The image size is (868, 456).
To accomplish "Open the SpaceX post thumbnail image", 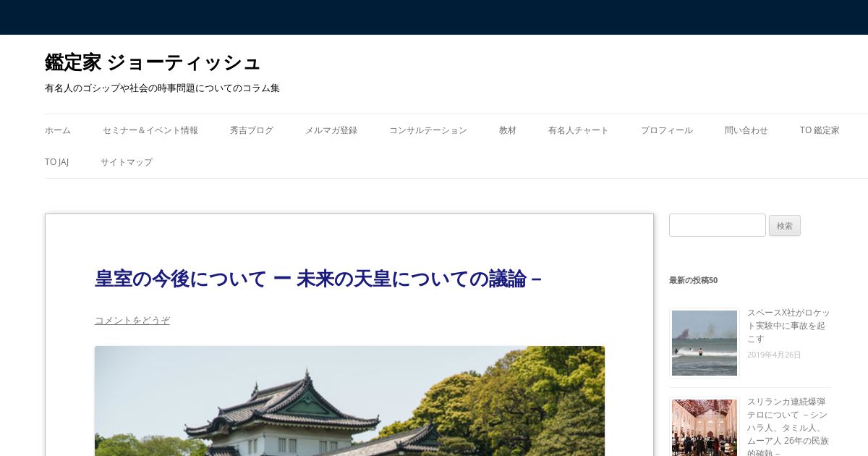I will 705,343.
